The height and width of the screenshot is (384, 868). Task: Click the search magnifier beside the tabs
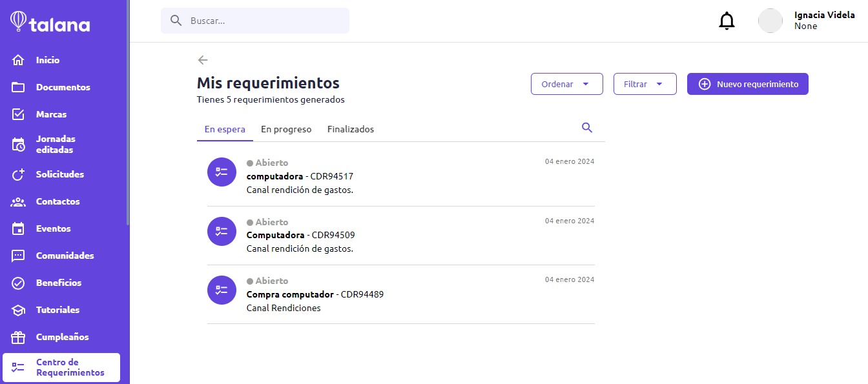(587, 128)
